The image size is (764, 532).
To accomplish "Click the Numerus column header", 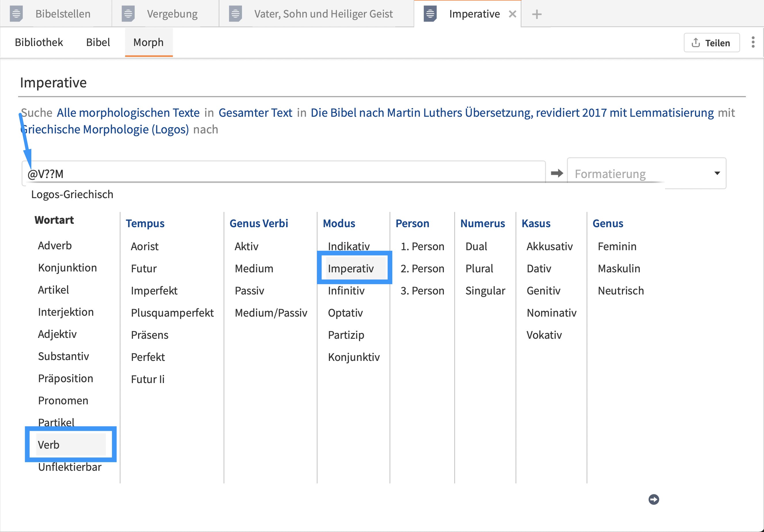I will click(x=482, y=223).
